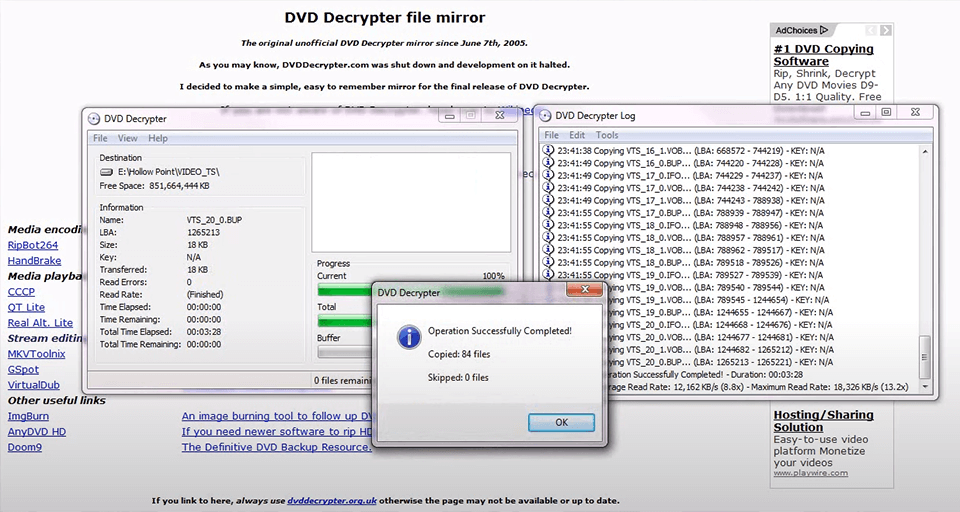Click info icon of VTS_18_0.BUP log entry
Viewport: 960px width, 512px height.
click(548, 262)
